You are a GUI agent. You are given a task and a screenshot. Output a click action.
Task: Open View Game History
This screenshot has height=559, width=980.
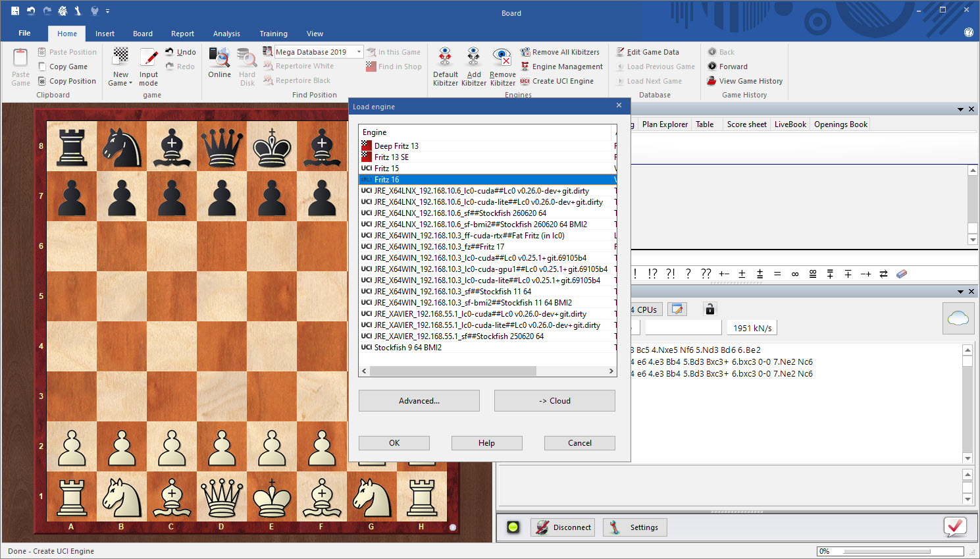[745, 81]
